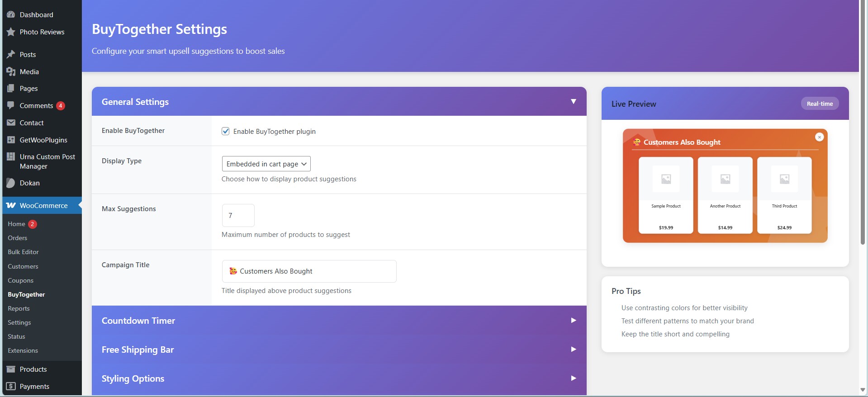Click the Max Suggestions number field
This screenshot has width=868, height=397.
[238, 215]
